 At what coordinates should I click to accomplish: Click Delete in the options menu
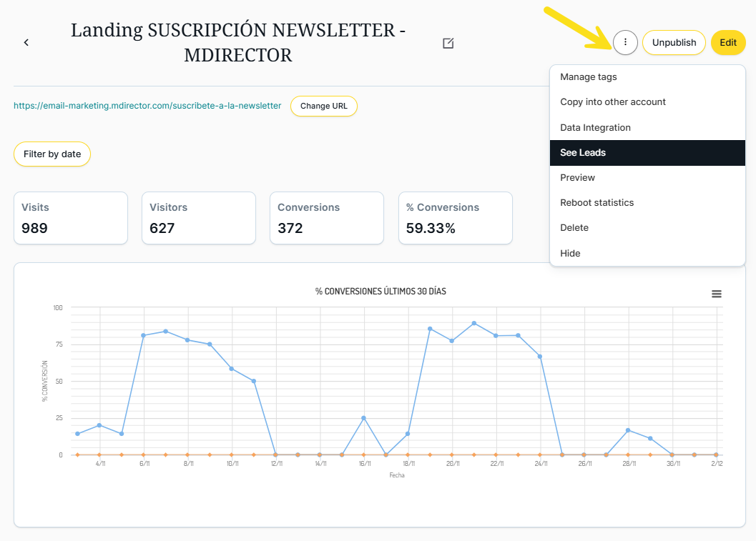[x=574, y=228]
